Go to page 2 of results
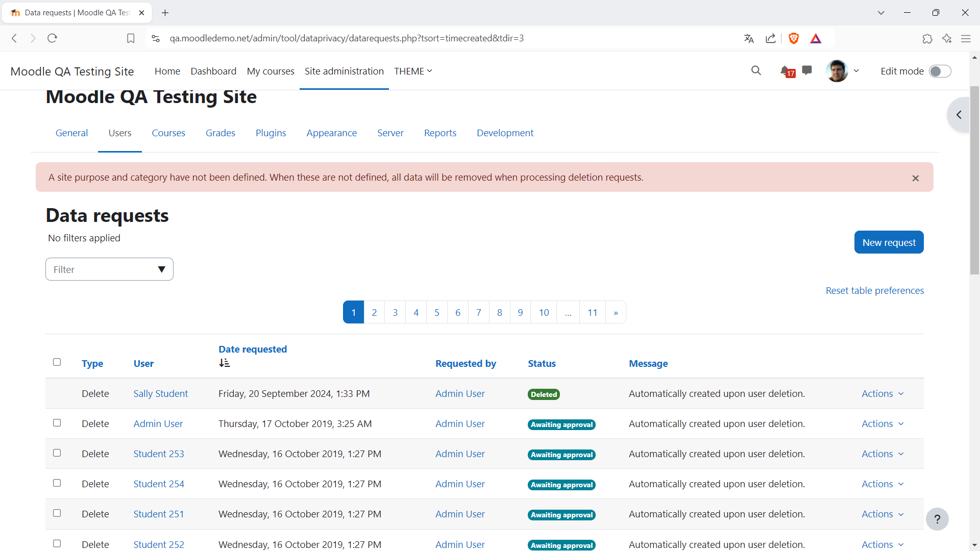 click(374, 312)
